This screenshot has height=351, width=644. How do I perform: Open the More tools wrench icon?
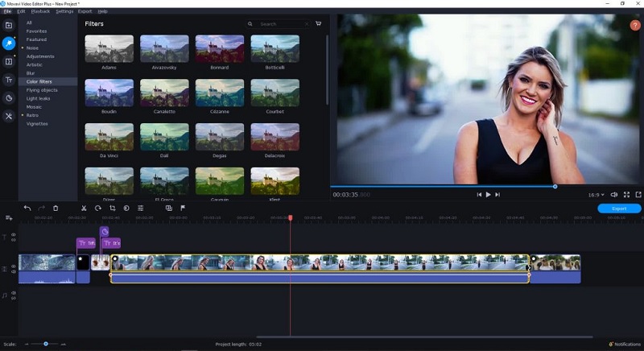point(9,116)
